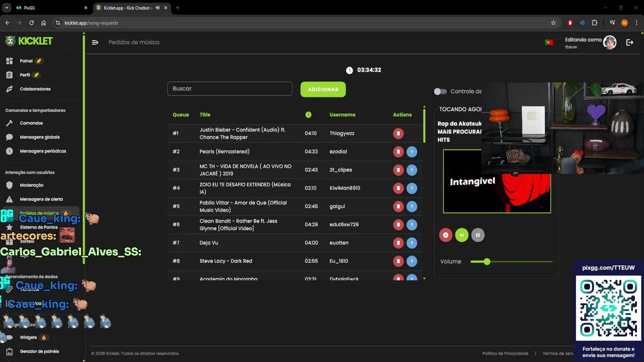The width and height of the screenshot is (644, 362).
Task: Reload the page in browser
Action: (x=31, y=23)
